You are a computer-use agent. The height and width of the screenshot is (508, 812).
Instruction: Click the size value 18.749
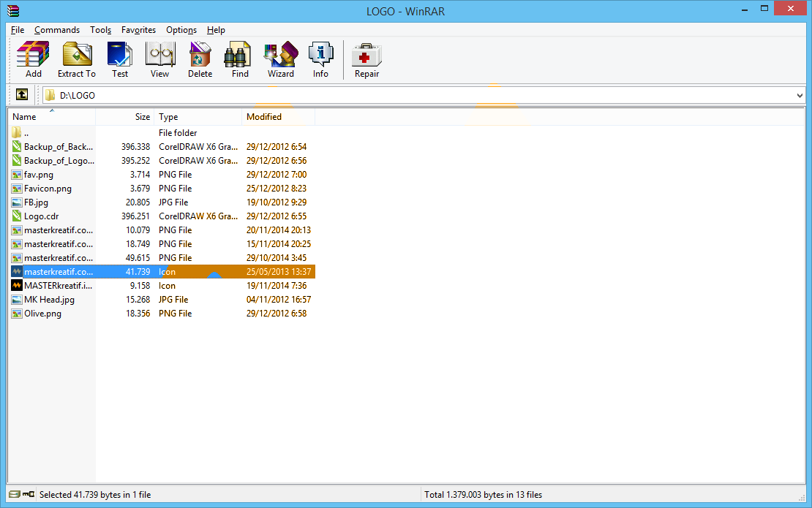tap(138, 244)
